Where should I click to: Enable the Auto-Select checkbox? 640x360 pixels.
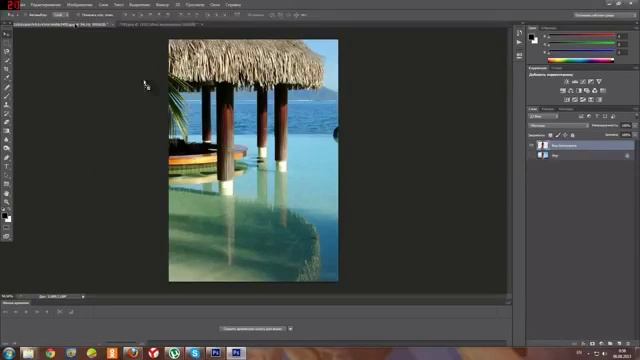point(26,15)
